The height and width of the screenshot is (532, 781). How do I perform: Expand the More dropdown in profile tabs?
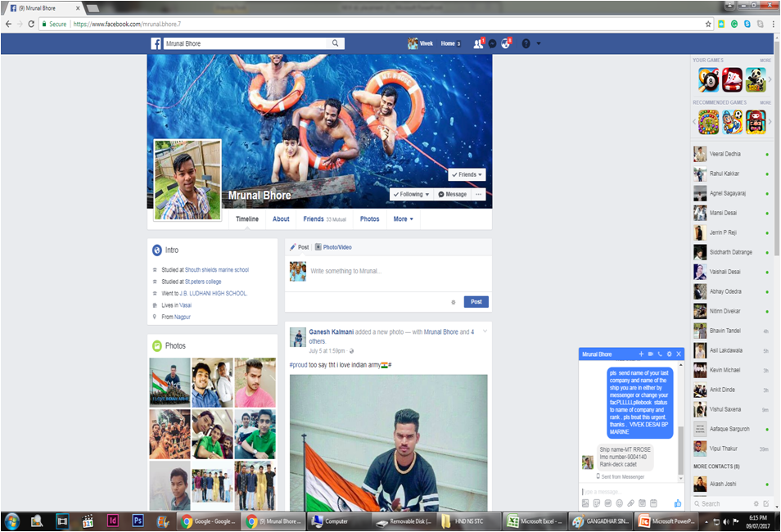[403, 219]
